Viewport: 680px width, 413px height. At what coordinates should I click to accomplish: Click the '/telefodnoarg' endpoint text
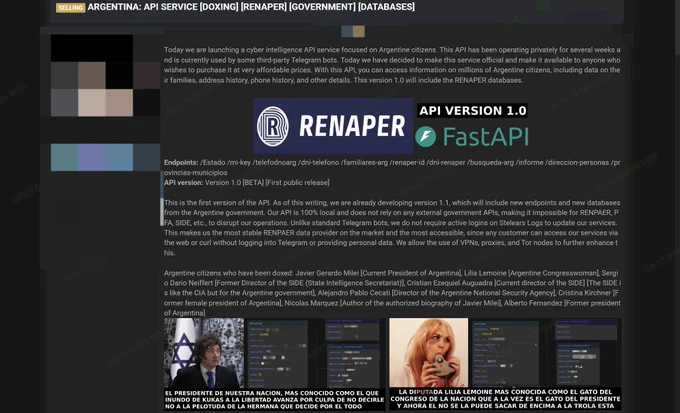coord(275,163)
